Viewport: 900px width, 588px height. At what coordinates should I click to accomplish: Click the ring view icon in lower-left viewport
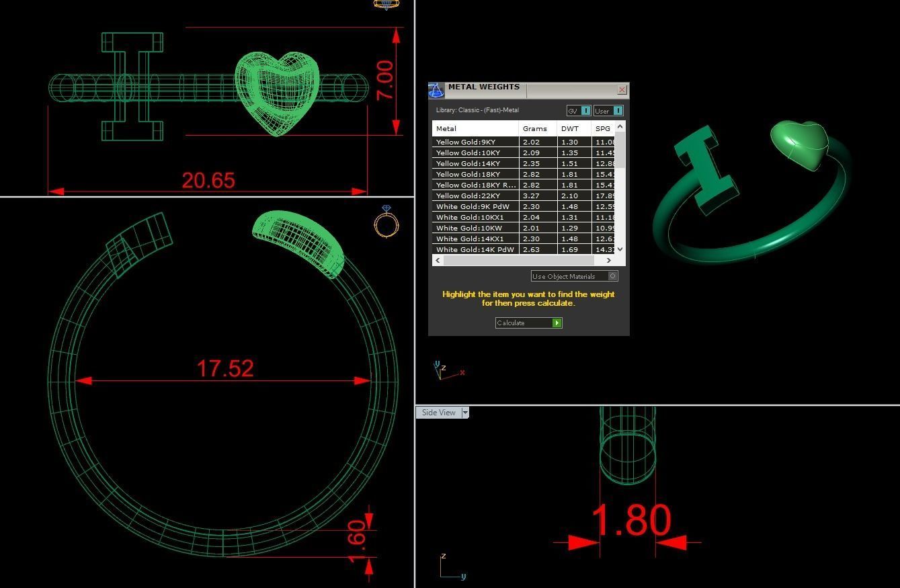(386, 221)
